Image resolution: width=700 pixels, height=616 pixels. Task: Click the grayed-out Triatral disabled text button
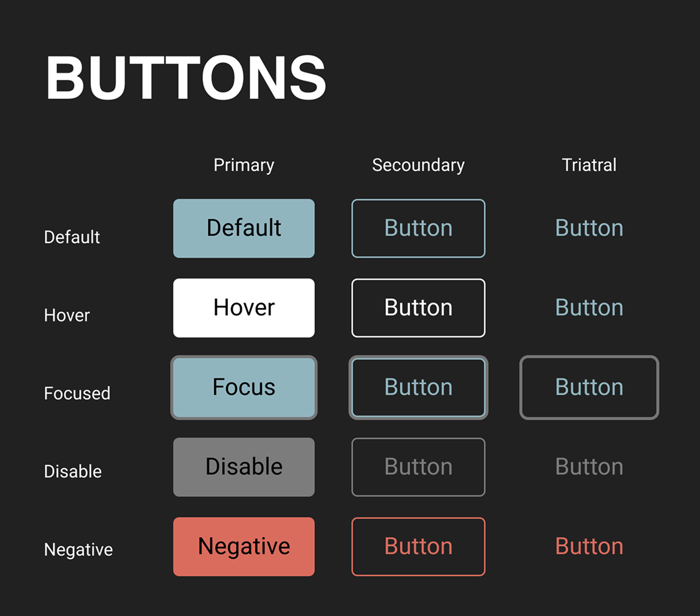tap(589, 467)
